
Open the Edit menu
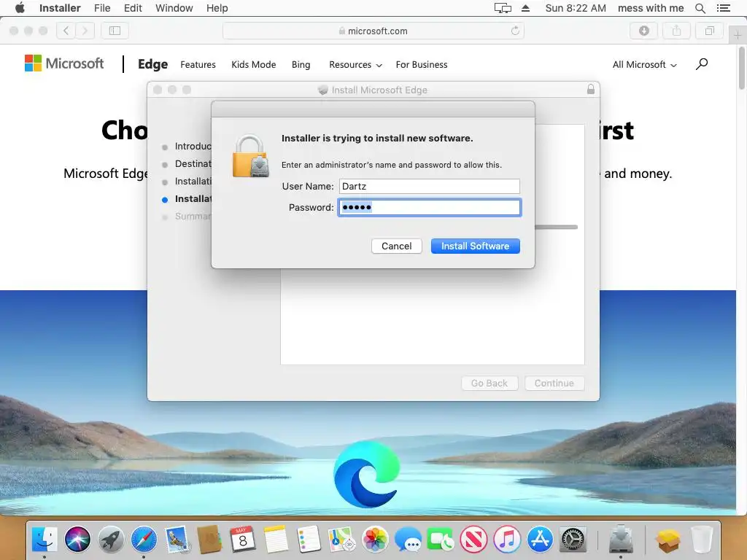point(133,8)
